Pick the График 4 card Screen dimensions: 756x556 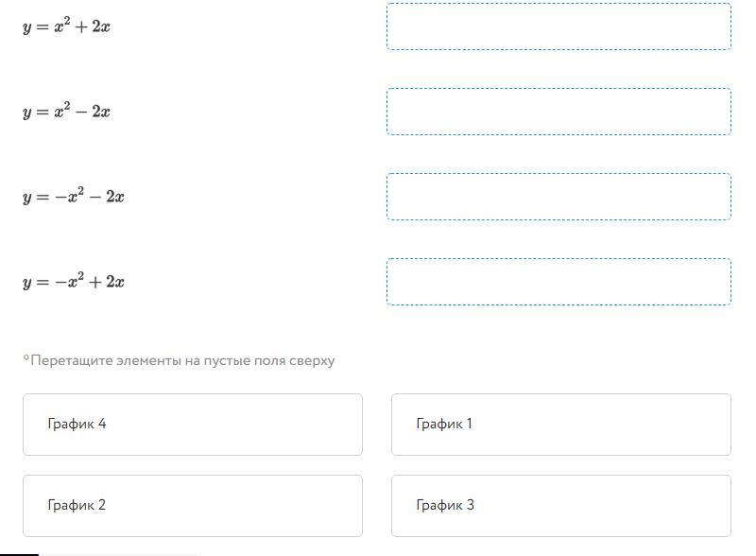(193, 425)
